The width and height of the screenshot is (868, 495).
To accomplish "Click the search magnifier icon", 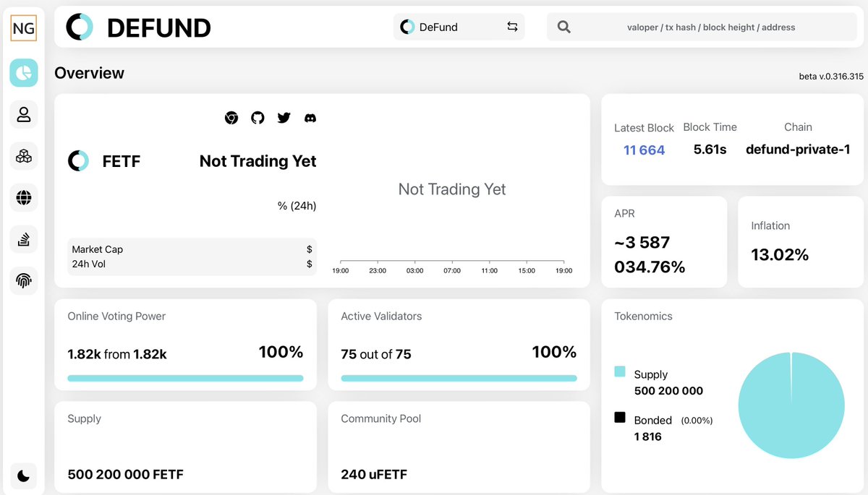I will click(x=564, y=27).
